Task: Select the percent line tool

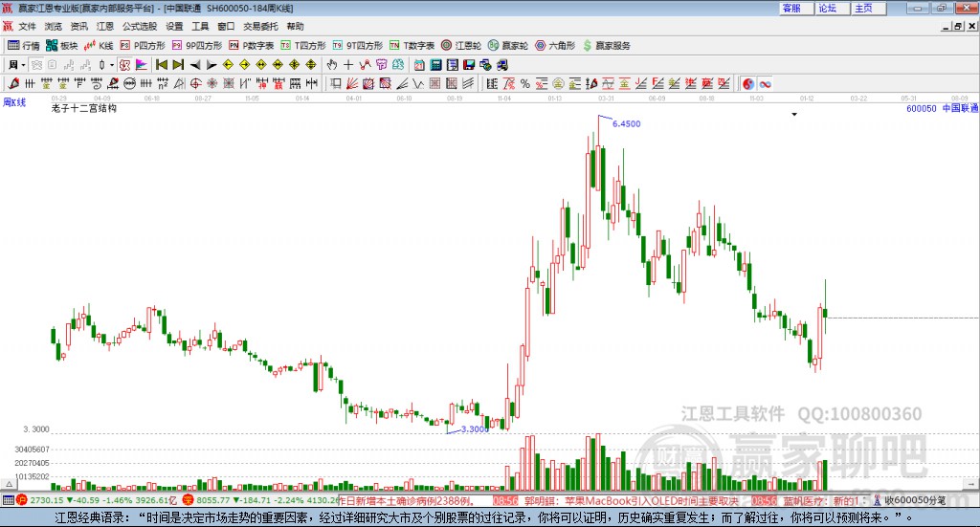Action: 525,83
